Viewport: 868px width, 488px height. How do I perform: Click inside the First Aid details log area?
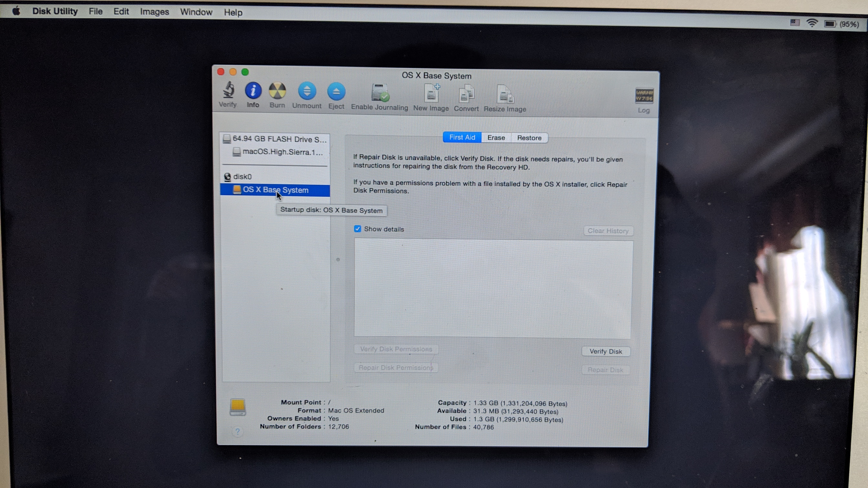(493, 289)
